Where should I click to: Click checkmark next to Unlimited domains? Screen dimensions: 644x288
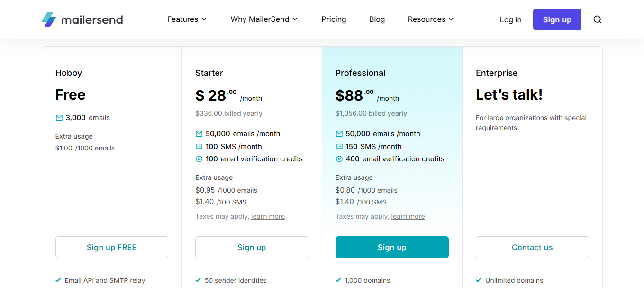tap(479, 280)
